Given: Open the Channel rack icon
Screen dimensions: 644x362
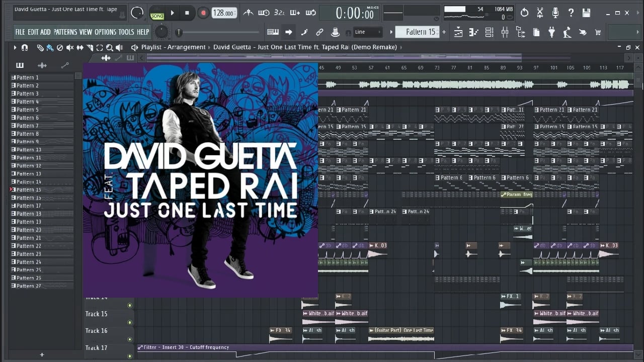Looking at the screenshot, I should pos(489,33).
